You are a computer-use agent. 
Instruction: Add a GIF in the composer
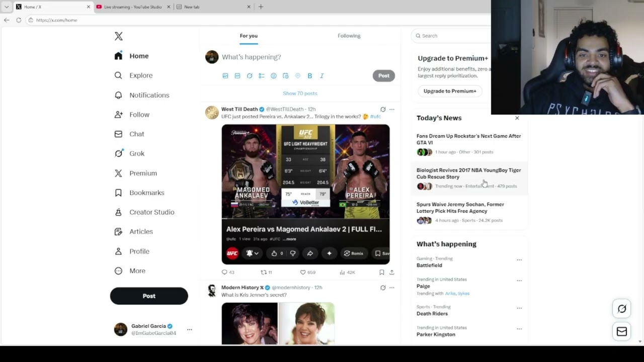point(237,76)
